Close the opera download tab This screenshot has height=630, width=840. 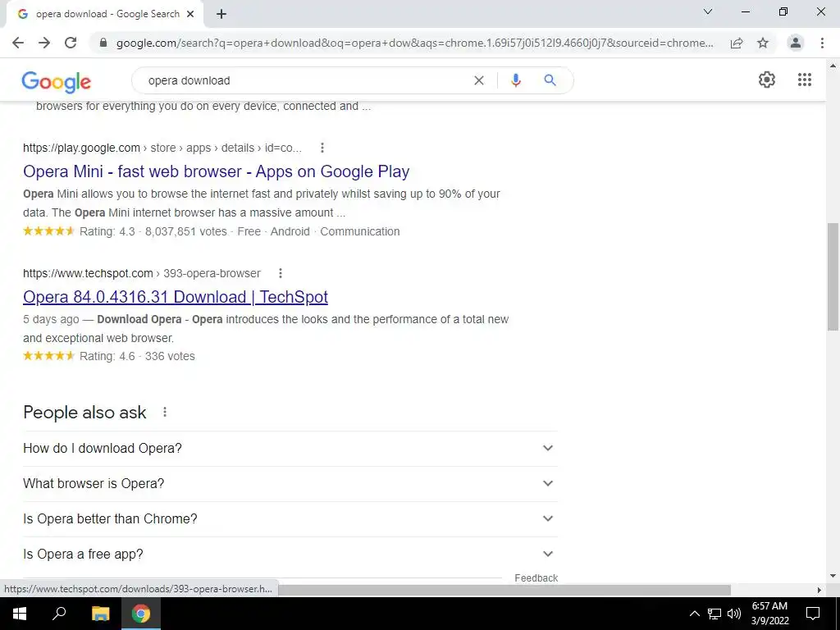190,15
